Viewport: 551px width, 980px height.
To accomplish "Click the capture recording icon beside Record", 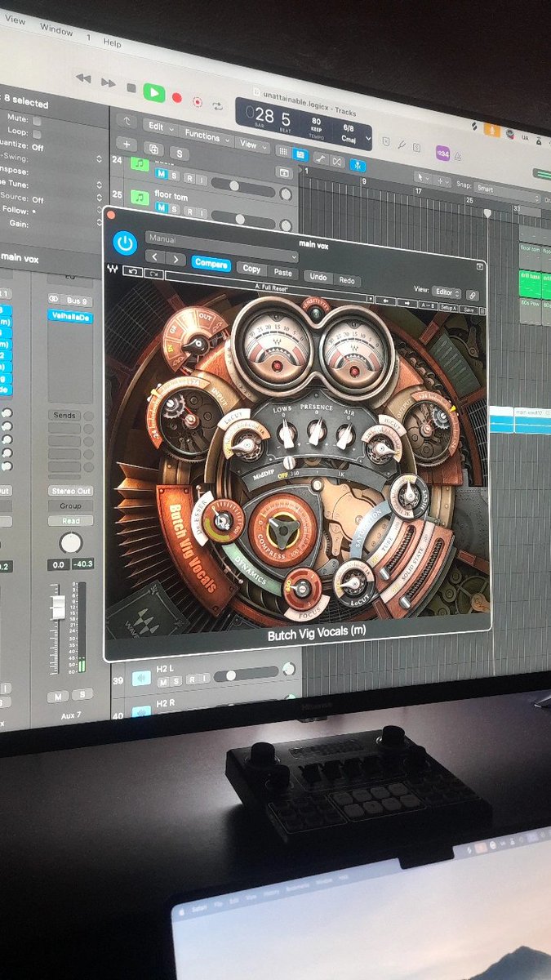I will (197, 101).
